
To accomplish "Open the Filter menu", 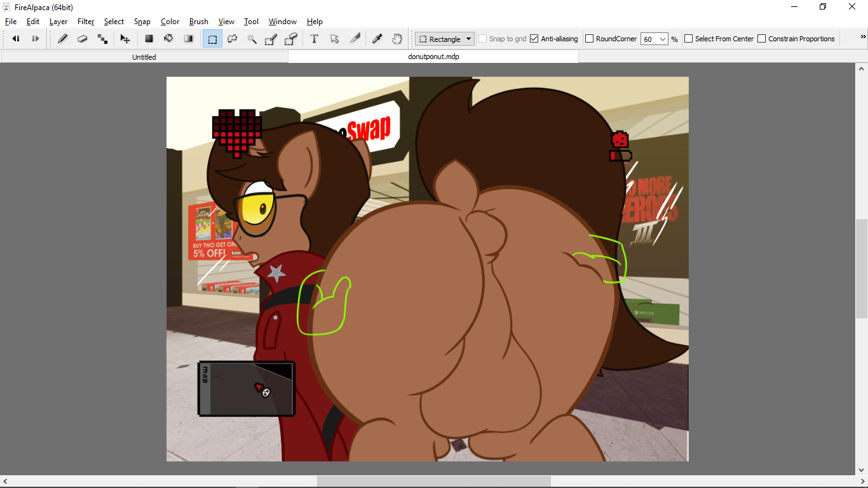I will [86, 22].
